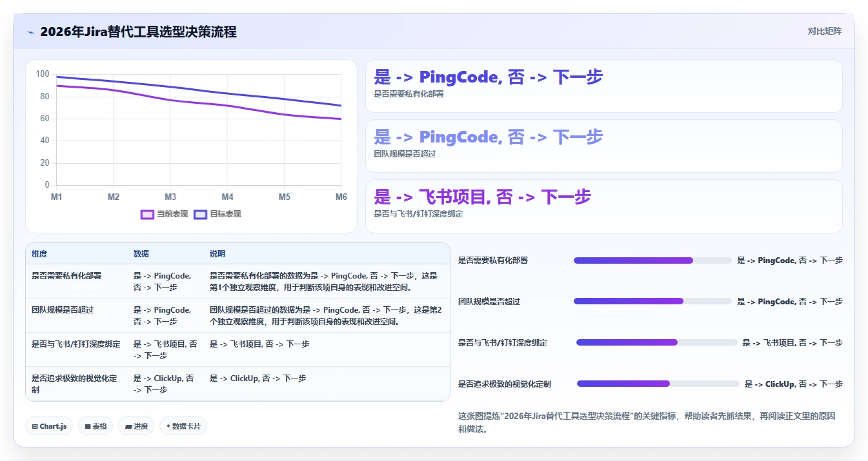The height and width of the screenshot is (461, 868).
Task: Open the 飞书项目 card captioned 是否与飞书/钉钉深度绑定
Action: [x=604, y=206]
